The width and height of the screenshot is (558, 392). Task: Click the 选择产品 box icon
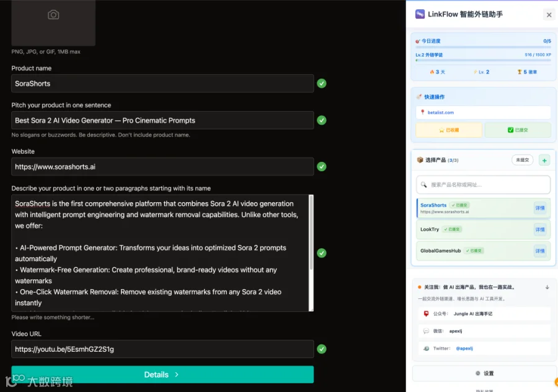click(x=420, y=160)
